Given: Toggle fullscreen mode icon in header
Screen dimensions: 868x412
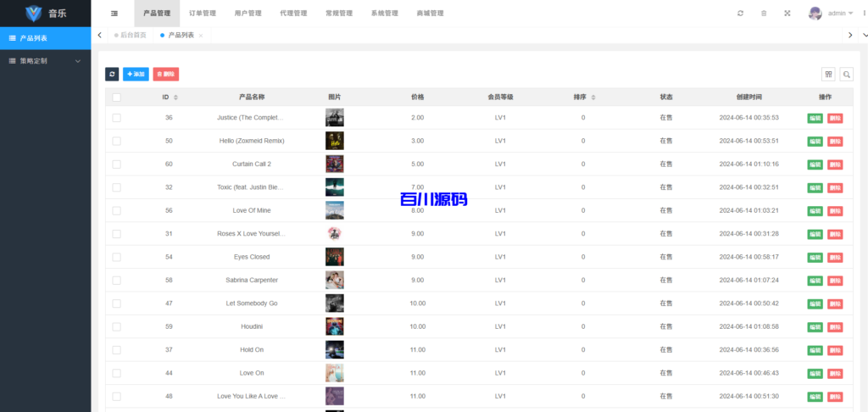Looking at the screenshot, I should pyautogui.click(x=787, y=14).
